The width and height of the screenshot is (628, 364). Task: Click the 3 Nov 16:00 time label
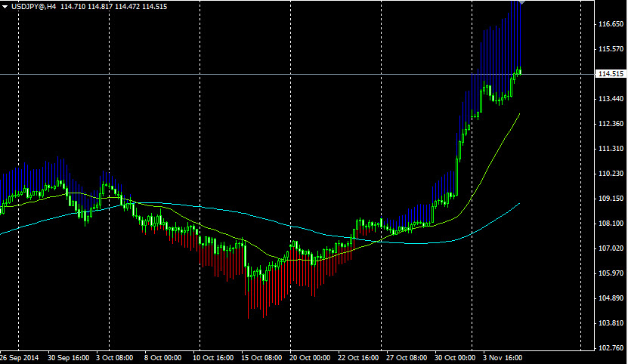coord(503,358)
